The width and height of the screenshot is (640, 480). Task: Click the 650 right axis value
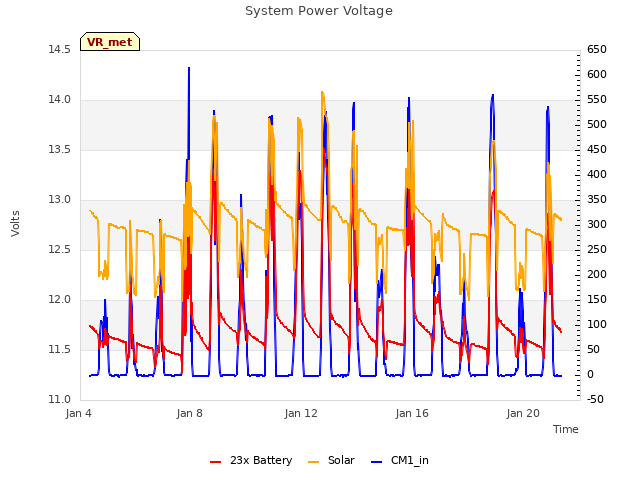597,49
